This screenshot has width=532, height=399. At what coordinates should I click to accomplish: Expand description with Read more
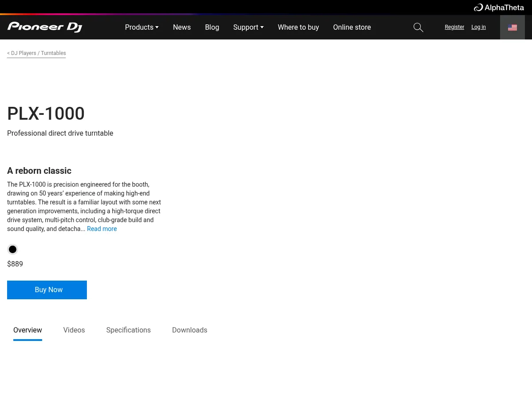point(102,229)
